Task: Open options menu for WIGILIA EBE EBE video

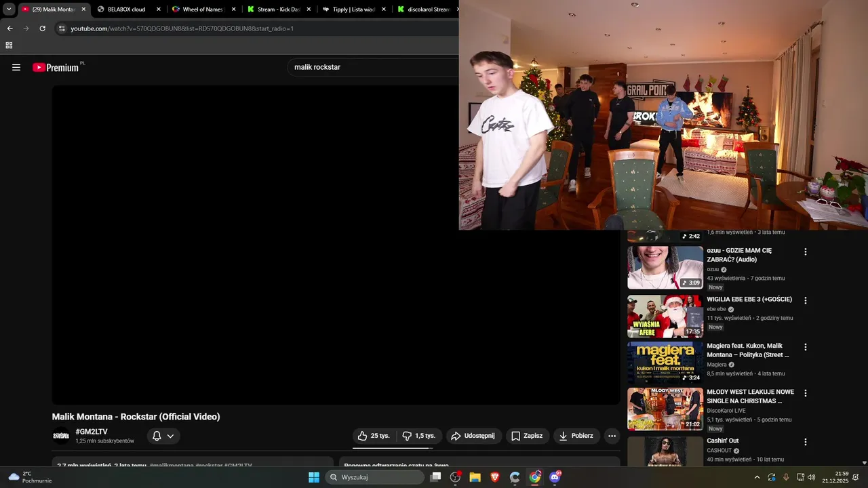Action: (x=806, y=300)
